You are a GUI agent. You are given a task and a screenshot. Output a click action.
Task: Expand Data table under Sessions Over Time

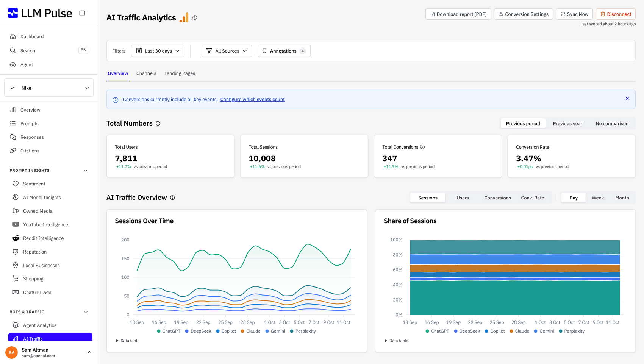(x=128, y=341)
